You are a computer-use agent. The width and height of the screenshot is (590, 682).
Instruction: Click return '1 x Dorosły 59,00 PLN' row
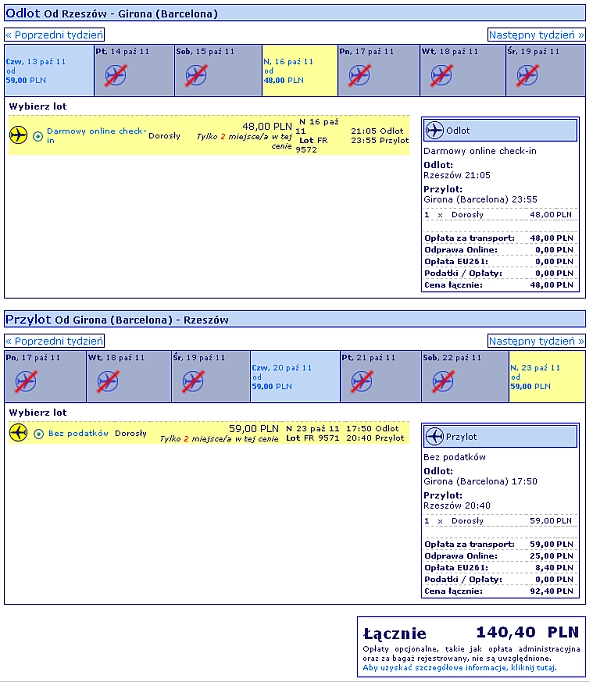click(499, 521)
